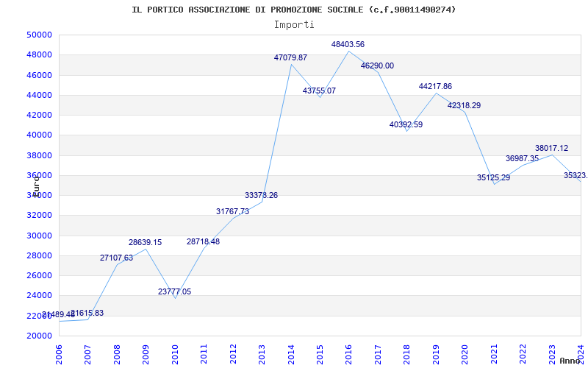Click data label 23777.05 for 2010
Viewport: 588px width, 368px height.
pyautogui.click(x=174, y=291)
